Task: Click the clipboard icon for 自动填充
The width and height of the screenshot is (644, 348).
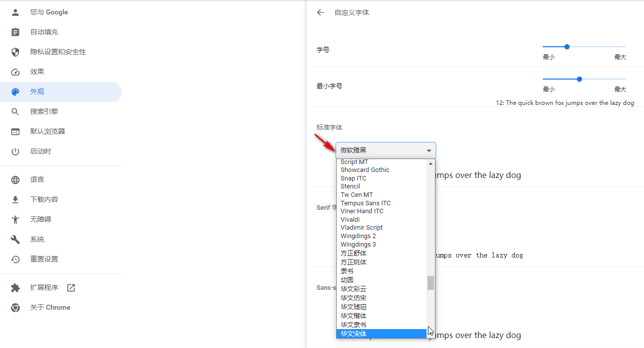Action: click(x=15, y=32)
